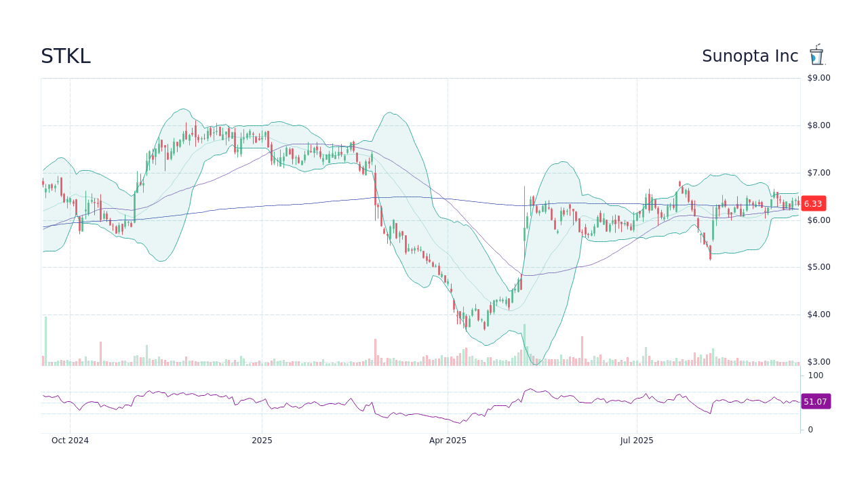Click the Jul 2025 date label
Viewport: 868px width, 488px height.
click(x=636, y=440)
